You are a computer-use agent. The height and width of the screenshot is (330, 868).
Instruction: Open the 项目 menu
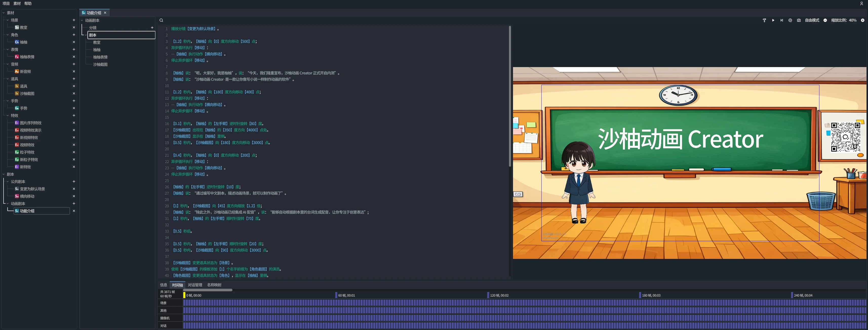pyautogui.click(x=6, y=3)
